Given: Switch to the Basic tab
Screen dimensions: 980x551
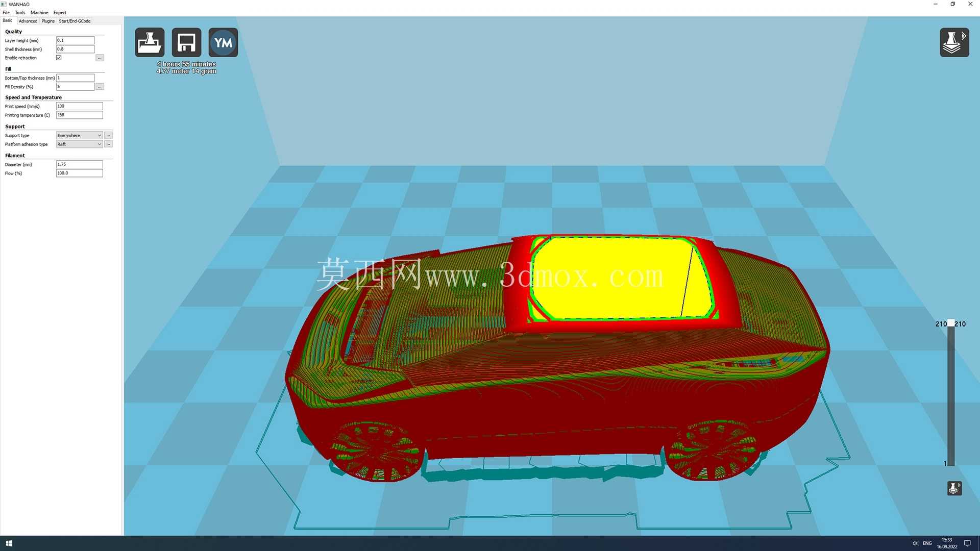Looking at the screenshot, I should click(x=8, y=21).
